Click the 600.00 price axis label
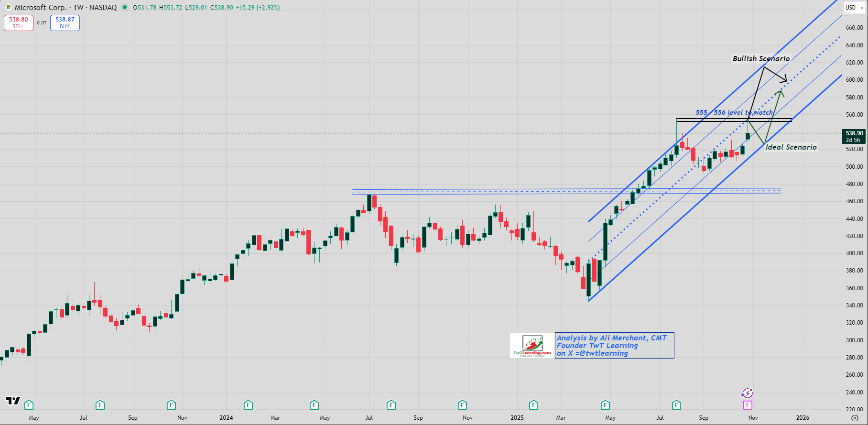 (x=854, y=80)
